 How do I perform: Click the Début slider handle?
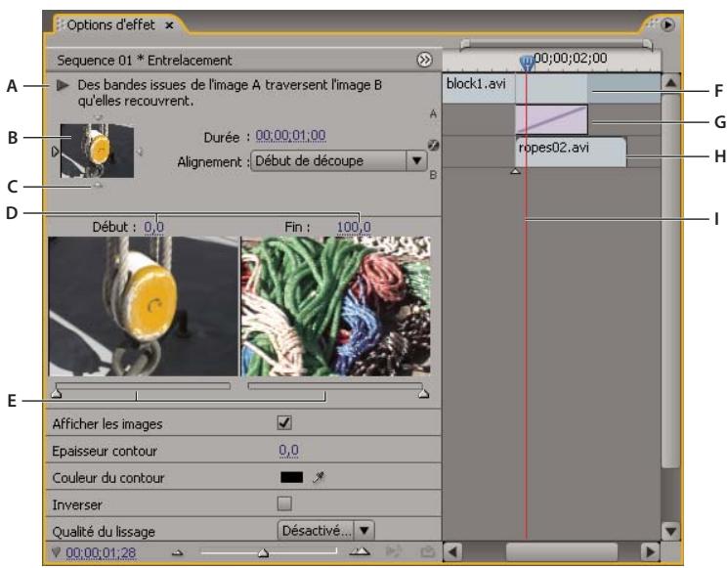[56, 394]
